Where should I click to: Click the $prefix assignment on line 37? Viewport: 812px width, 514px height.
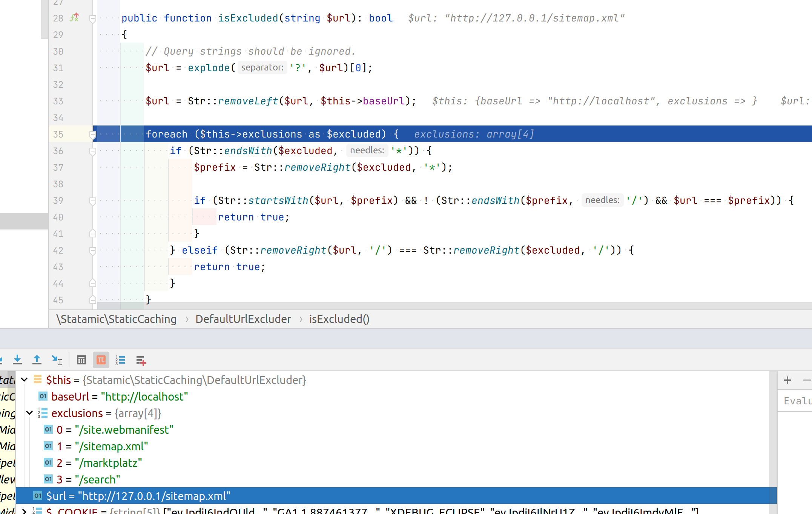[x=323, y=168]
